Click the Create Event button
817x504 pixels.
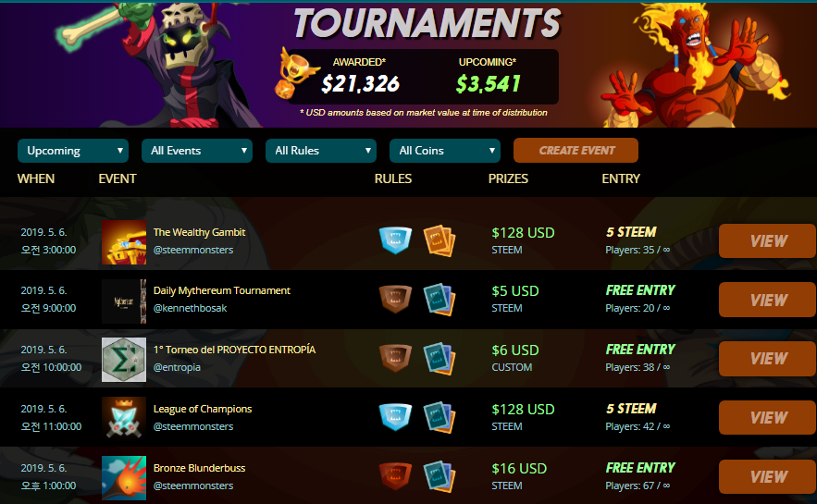(x=576, y=151)
